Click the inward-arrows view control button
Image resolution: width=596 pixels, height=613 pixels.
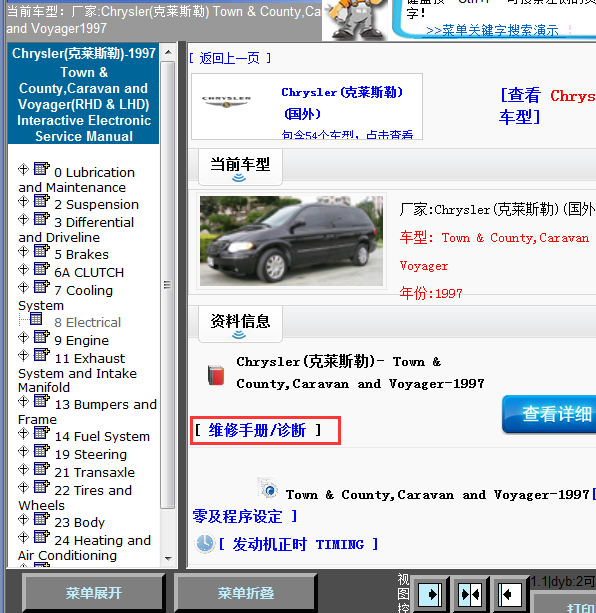pos(470,595)
